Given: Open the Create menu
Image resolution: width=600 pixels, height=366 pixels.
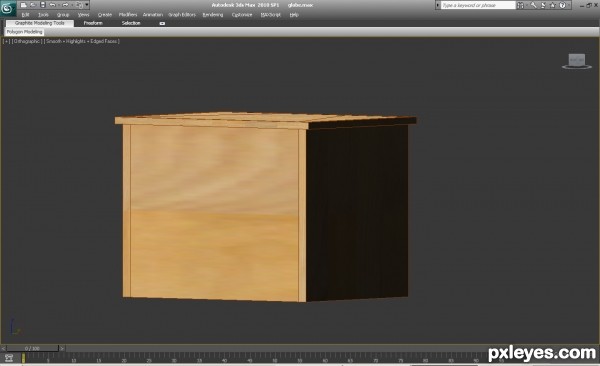Looking at the screenshot, I should tap(104, 15).
